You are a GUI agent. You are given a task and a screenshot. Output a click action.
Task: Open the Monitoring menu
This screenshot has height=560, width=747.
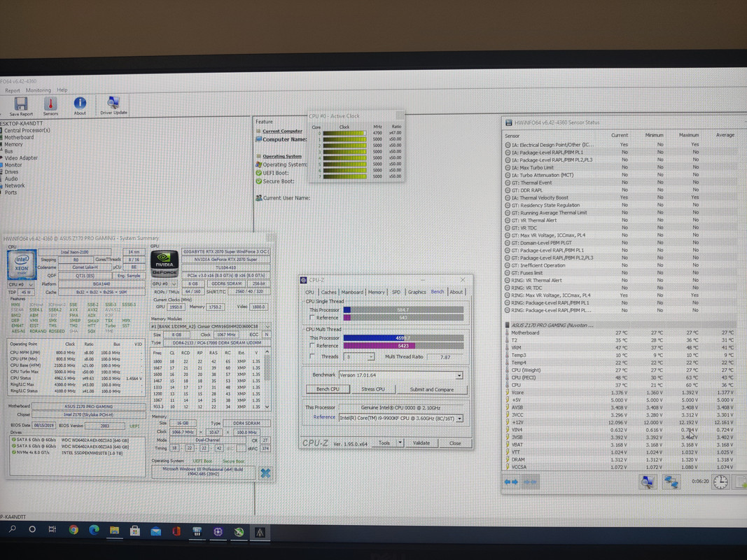[38, 90]
